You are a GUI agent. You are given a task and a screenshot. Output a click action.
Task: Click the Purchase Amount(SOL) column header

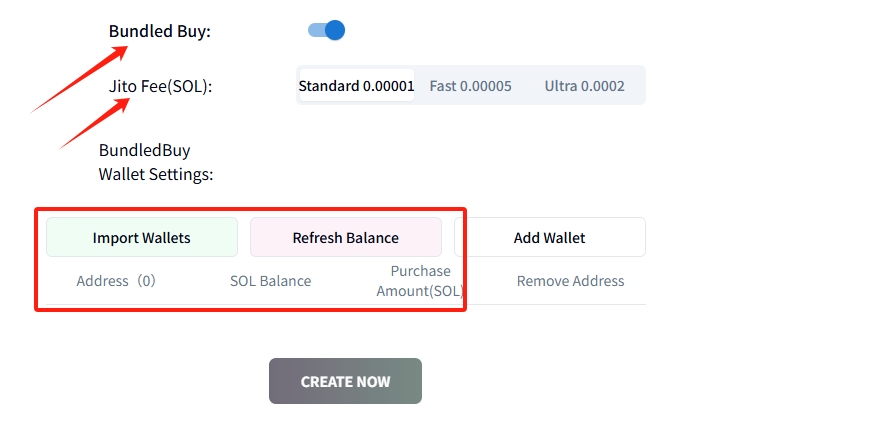point(420,281)
